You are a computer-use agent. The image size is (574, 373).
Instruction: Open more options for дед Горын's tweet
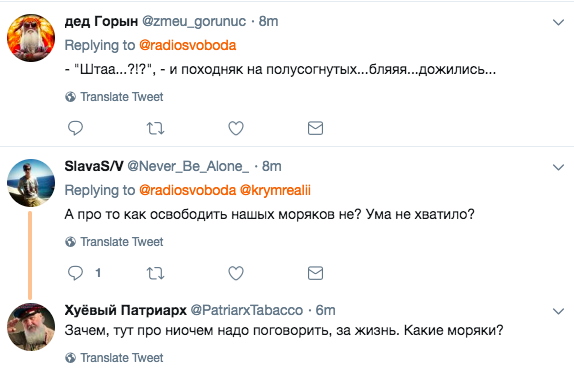pos(558,22)
